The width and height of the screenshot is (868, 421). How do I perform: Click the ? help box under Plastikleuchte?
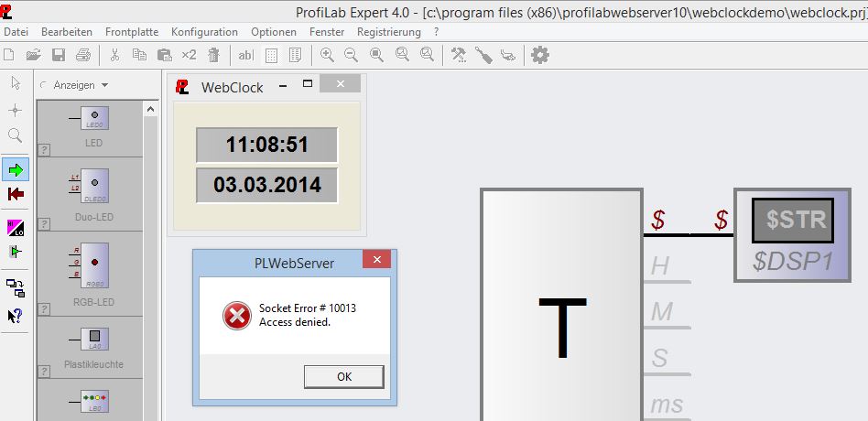click(x=44, y=372)
